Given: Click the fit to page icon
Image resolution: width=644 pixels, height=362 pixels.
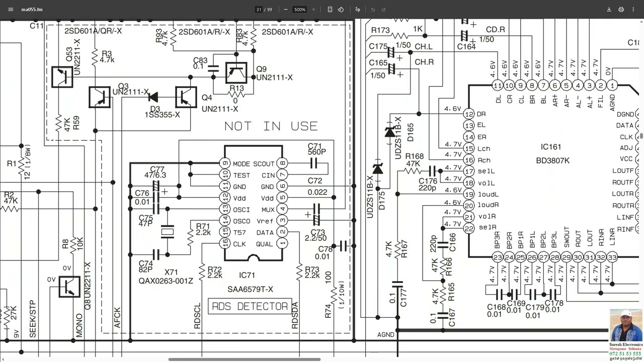Looking at the screenshot, I should pyautogui.click(x=330, y=10).
